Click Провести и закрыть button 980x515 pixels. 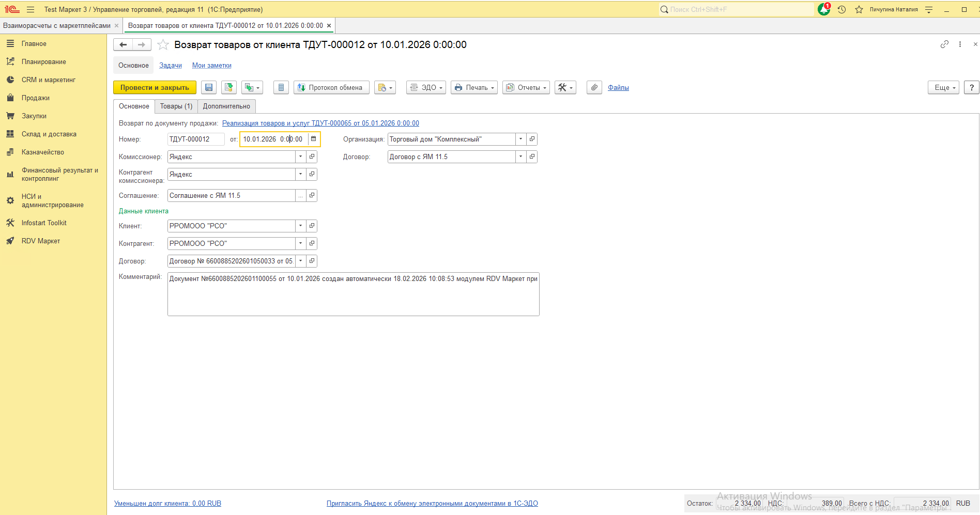155,88
